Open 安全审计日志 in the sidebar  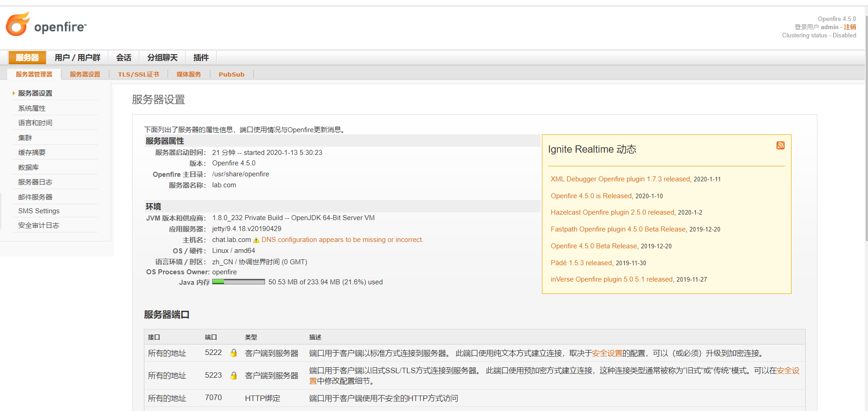[x=39, y=225]
